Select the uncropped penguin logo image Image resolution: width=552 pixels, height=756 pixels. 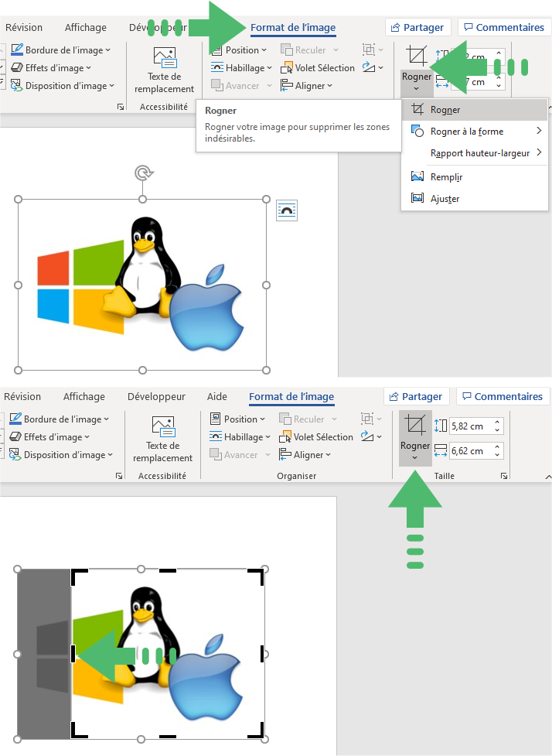(142, 285)
